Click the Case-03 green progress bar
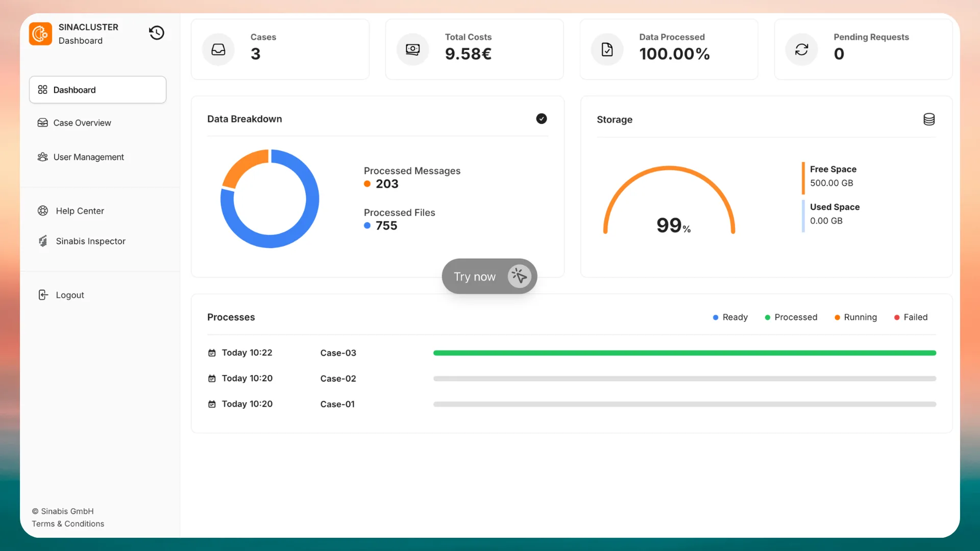The image size is (980, 551). pos(684,353)
